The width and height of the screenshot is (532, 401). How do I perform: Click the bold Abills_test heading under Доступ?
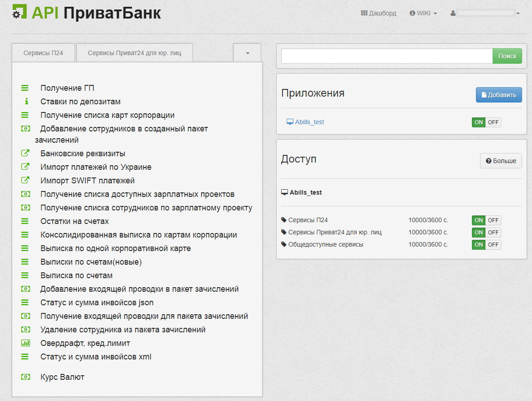(306, 192)
